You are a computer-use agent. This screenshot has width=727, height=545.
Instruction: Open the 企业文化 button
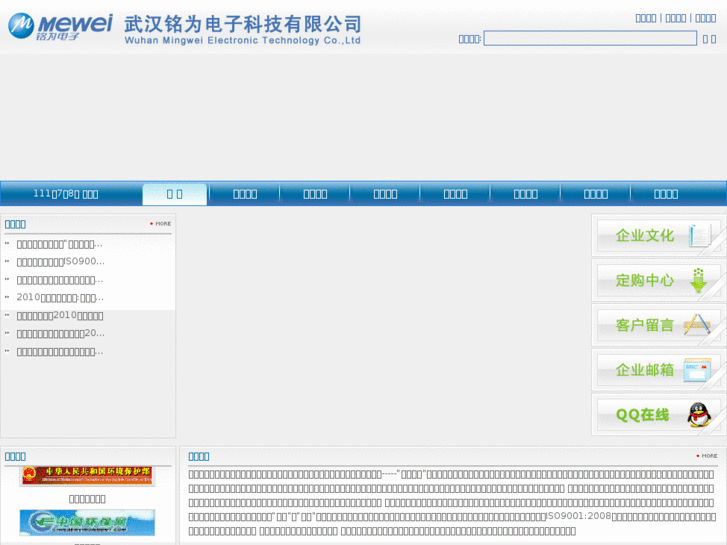[x=657, y=236]
